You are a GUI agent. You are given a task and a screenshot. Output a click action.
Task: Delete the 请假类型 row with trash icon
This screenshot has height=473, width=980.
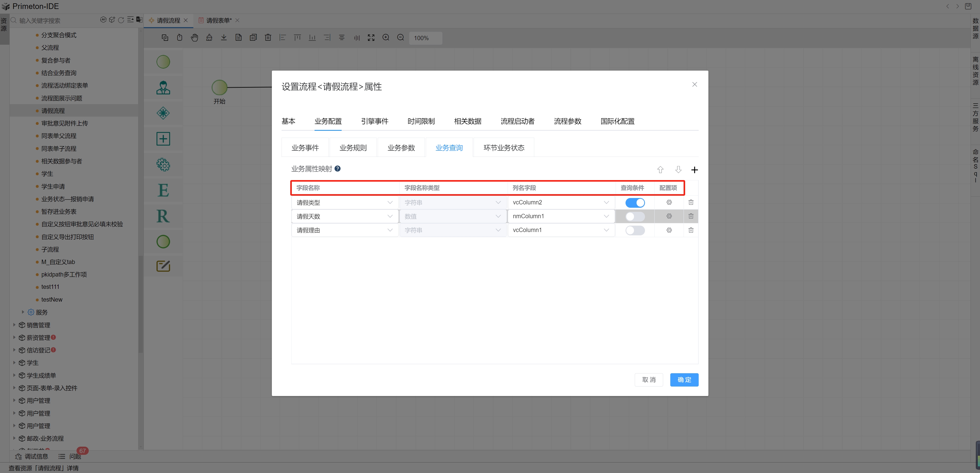click(x=691, y=202)
